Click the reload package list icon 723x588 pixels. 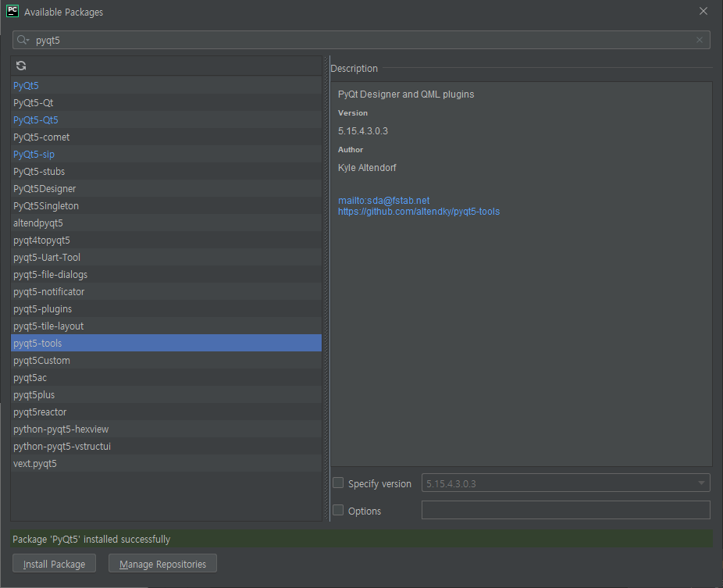coord(21,66)
